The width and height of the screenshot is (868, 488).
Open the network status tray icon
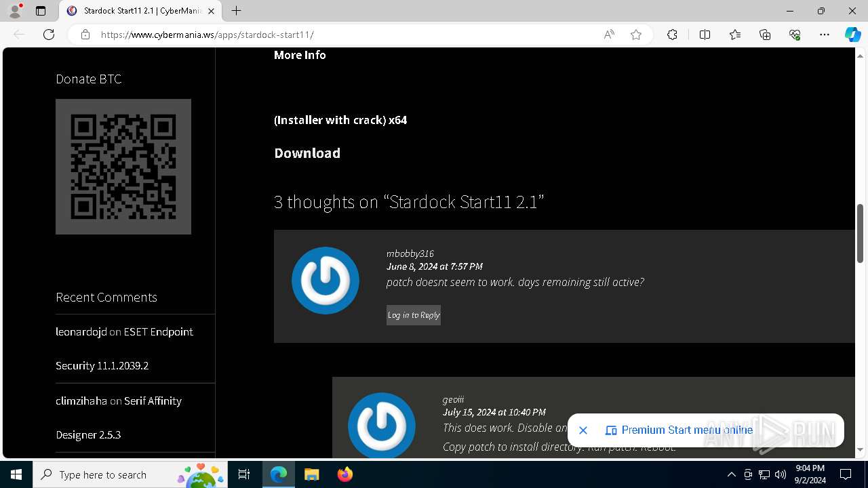pyautogui.click(x=764, y=474)
